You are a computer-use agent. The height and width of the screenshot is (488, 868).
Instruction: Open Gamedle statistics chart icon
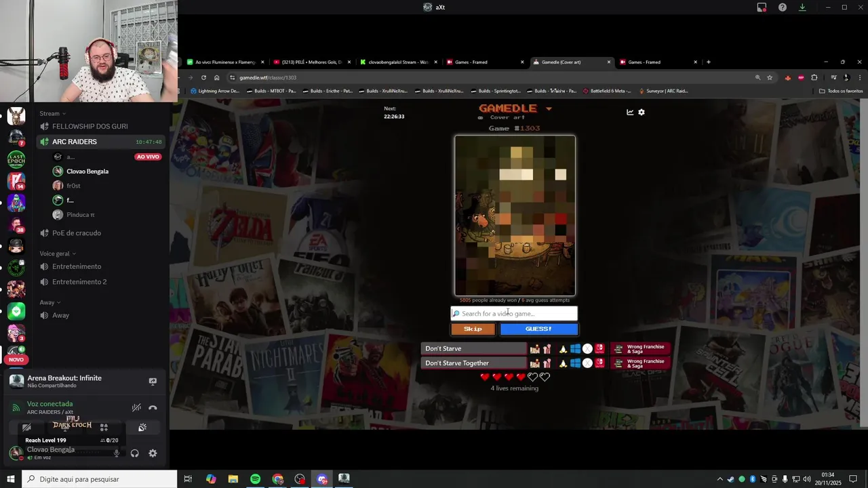coord(630,113)
